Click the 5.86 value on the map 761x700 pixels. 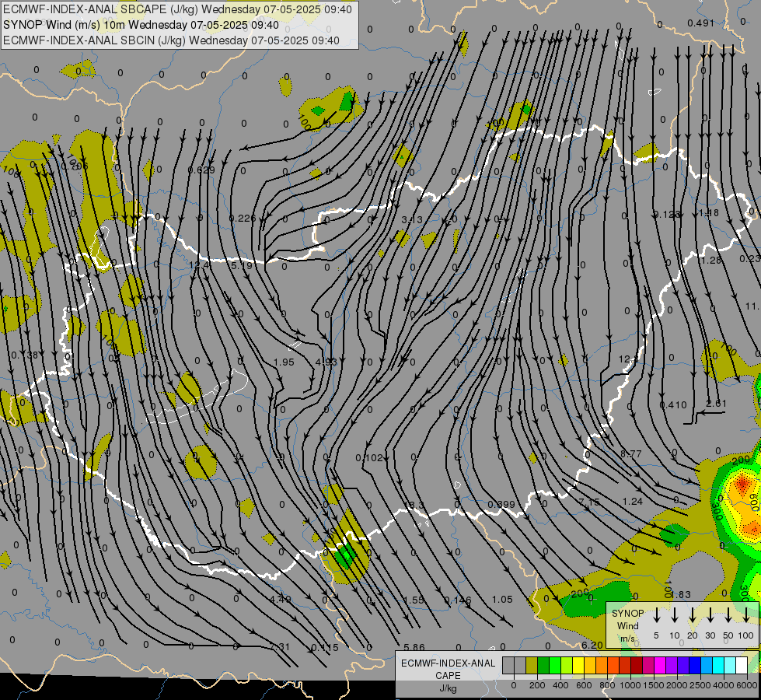click(414, 647)
